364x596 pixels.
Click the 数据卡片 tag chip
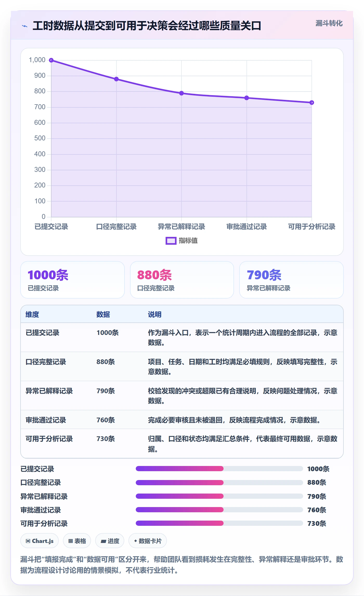(148, 541)
